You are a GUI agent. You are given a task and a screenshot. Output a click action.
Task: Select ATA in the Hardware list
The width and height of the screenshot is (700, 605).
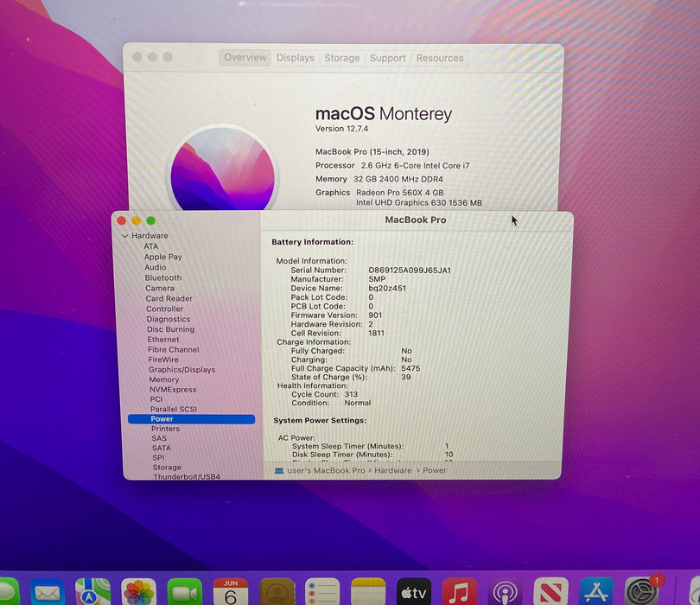point(151,246)
